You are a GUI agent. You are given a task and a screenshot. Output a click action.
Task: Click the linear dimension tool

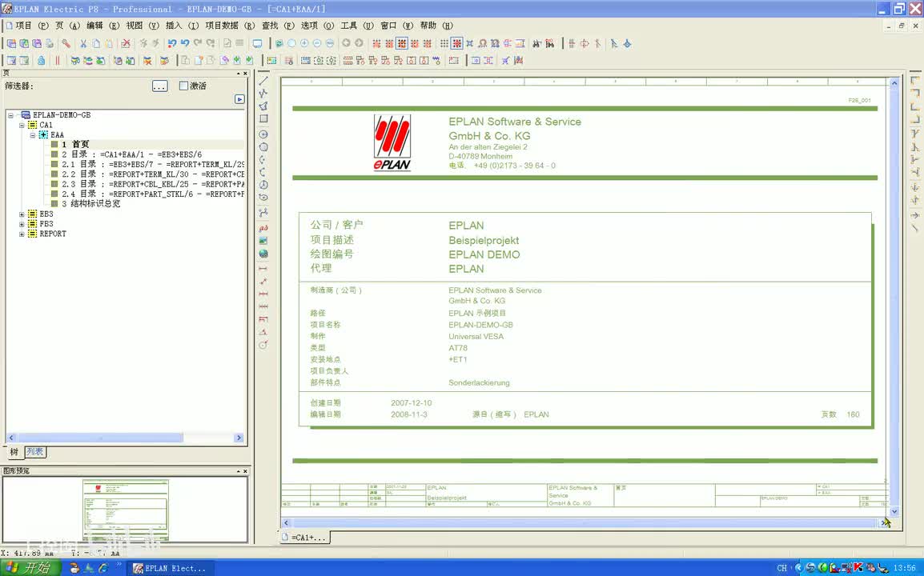pyautogui.click(x=263, y=269)
